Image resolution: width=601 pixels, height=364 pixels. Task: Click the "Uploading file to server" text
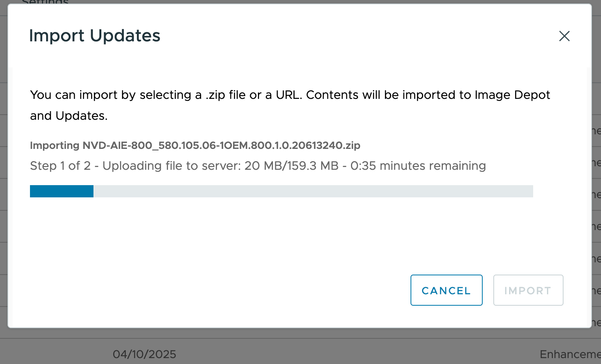[x=171, y=166]
